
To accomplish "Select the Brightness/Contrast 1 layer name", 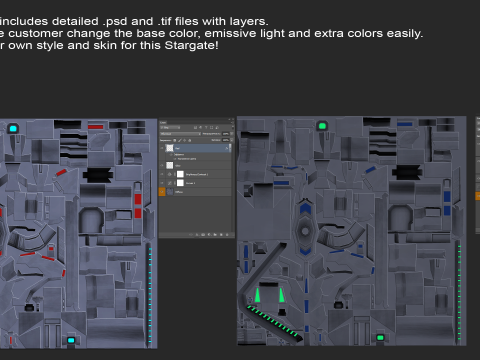I will 197,174.
